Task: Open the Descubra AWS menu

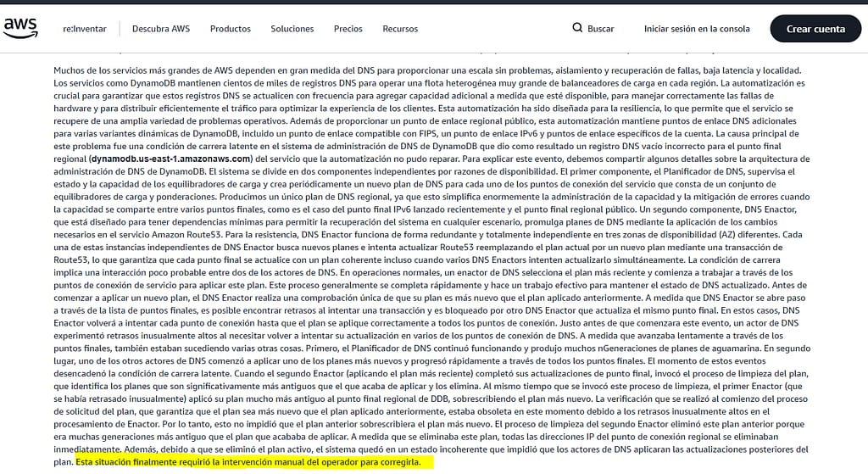Action: coord(161,29)
